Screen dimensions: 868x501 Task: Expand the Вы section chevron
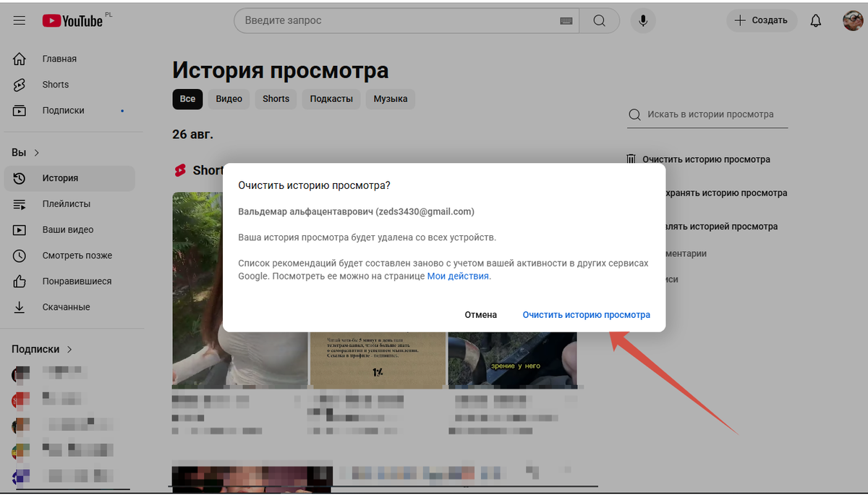coord(37,153)
